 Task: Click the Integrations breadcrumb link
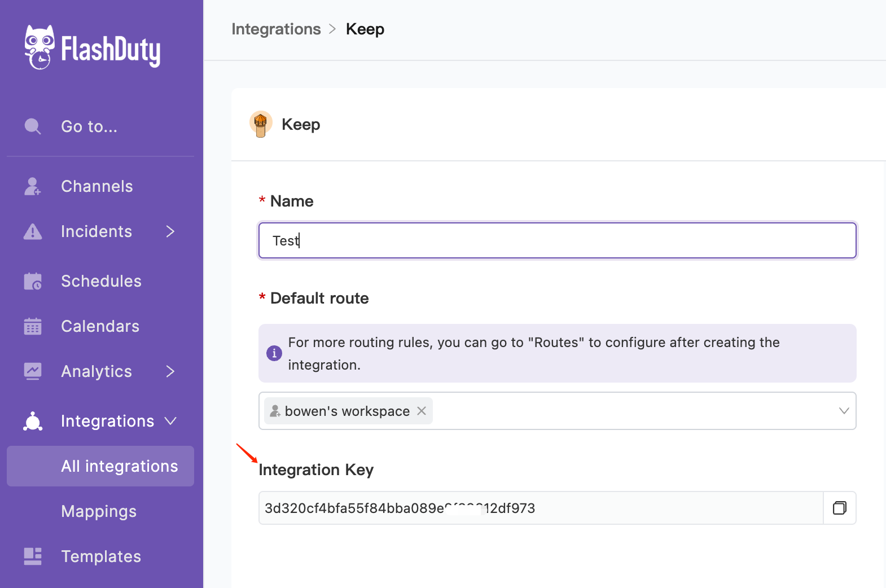(x=276, y=29)
